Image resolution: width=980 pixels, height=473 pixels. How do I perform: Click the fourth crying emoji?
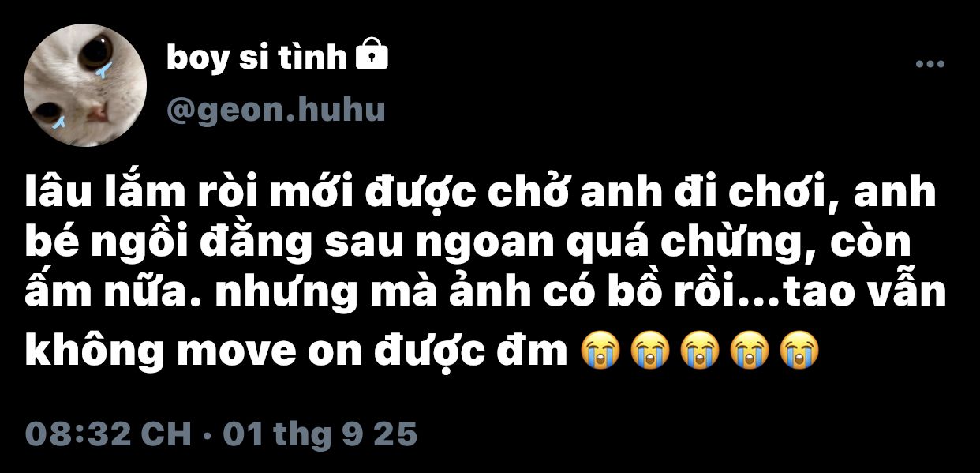(749, 349)
